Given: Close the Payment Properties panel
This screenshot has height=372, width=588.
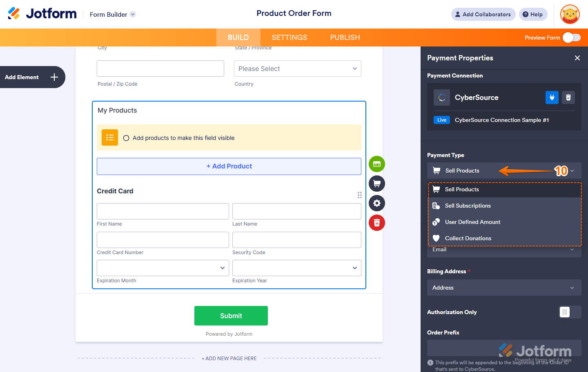Looking at the screenshot, I should pos(577,58).
